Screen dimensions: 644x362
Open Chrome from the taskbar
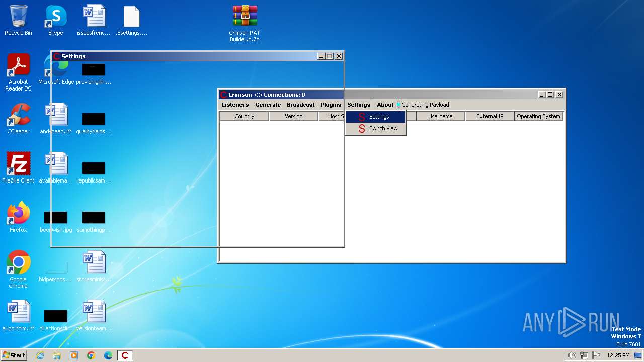pyautogui.click(x=91, y=355)
